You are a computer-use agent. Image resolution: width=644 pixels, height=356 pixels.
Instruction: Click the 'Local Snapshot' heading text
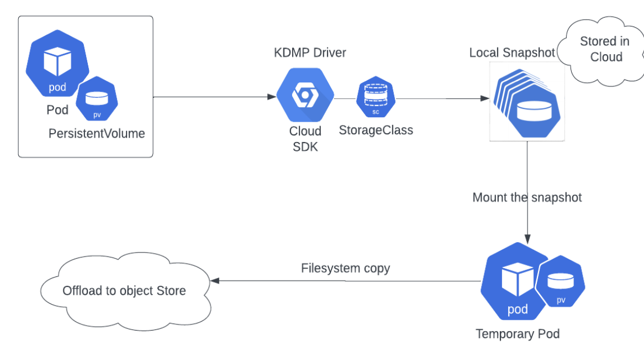(511, 53)
